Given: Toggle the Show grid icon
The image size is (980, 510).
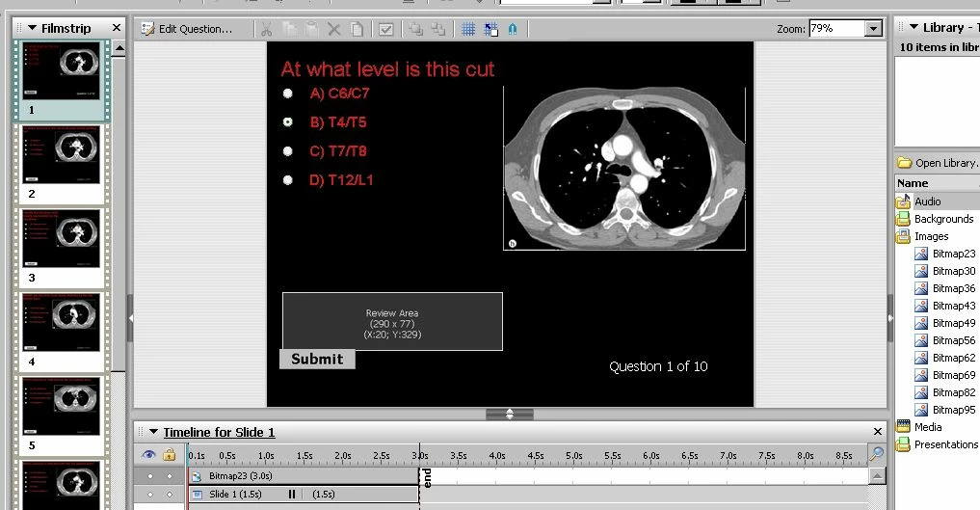Looking at the screenshot, I should [468, 29].
